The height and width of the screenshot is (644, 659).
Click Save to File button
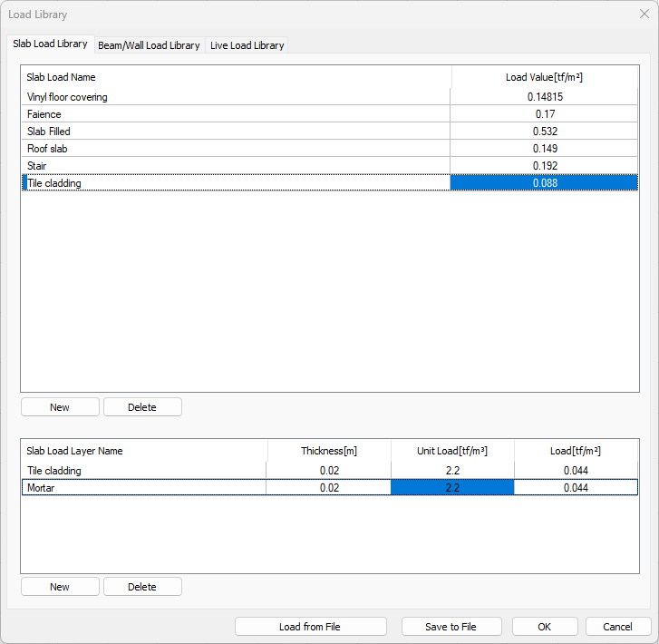point(451,627)
